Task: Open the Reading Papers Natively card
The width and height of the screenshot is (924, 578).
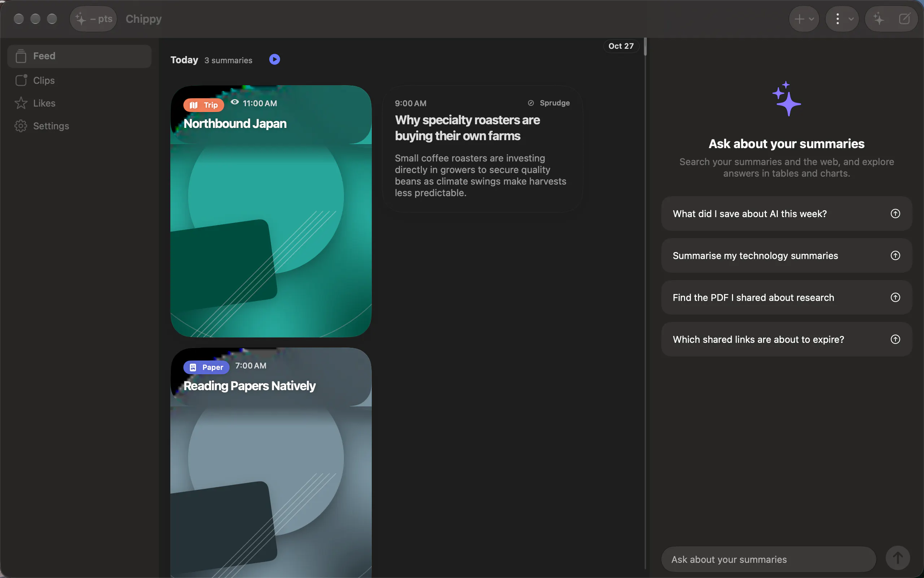Action: (271, 462)
